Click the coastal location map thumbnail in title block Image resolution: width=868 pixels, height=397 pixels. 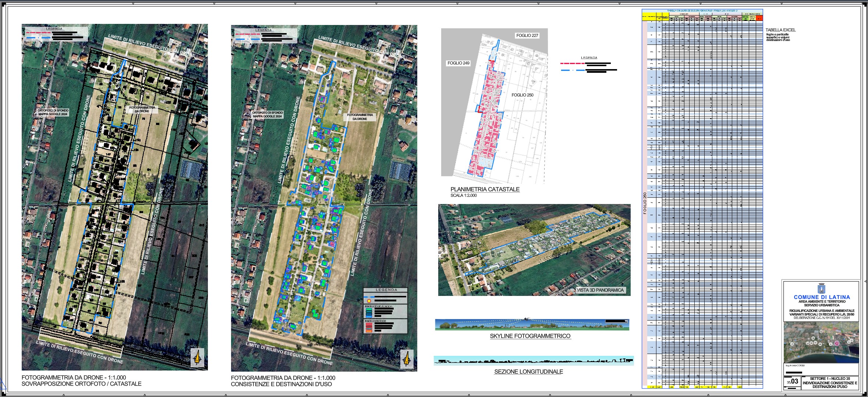(x=822, y=343)
